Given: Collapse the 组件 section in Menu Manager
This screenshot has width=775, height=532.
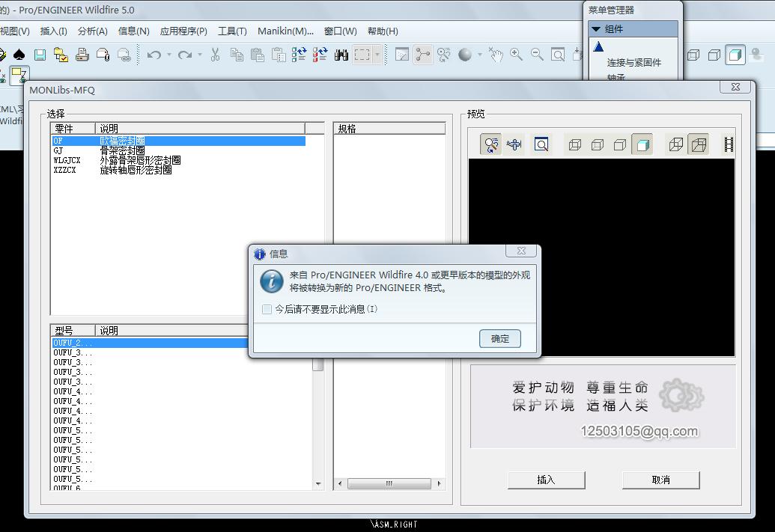Looking at the screenshot, I should 596,29.
